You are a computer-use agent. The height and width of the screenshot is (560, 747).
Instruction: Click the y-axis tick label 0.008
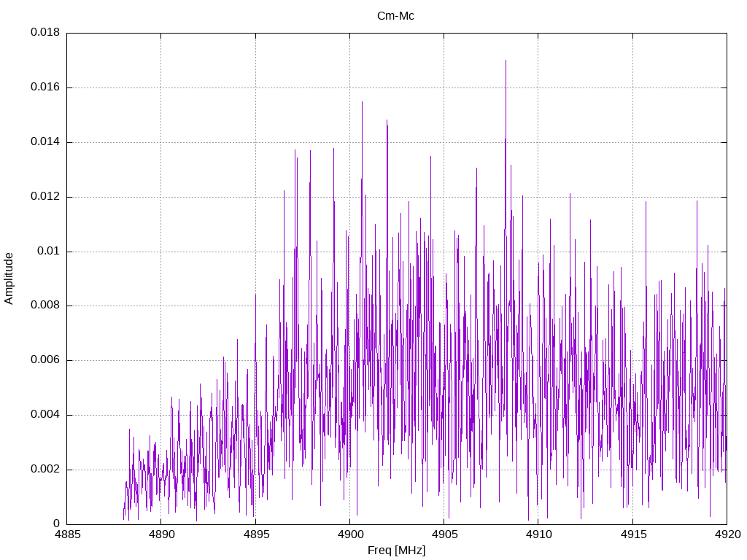(x=45, y=306)
